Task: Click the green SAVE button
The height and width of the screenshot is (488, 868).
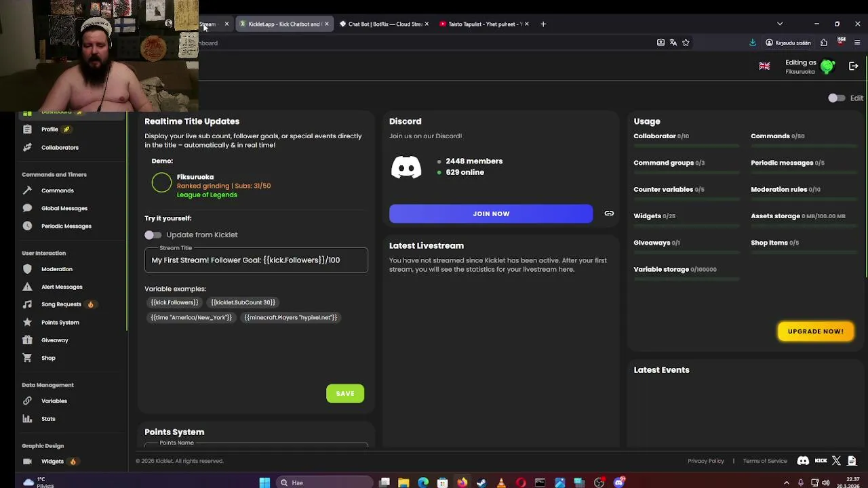Action: pos(345,394)
